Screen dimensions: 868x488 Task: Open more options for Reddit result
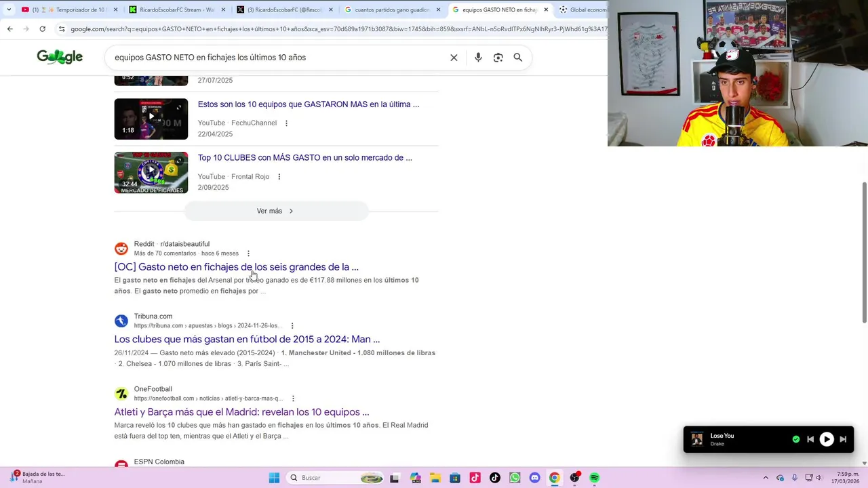tap(248, 253)
